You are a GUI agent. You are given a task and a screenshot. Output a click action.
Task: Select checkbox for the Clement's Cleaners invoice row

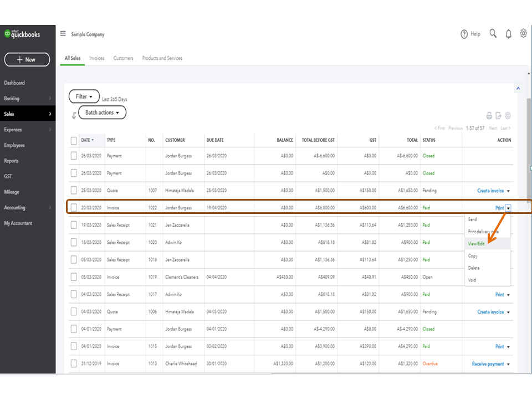coord(74,277)
